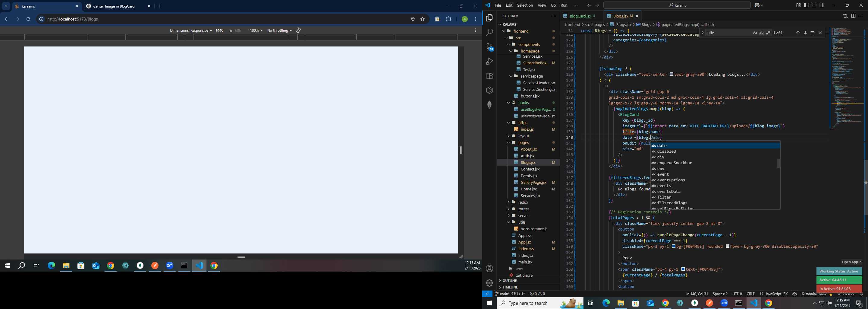Go to previous match in find widget
Screen dimensions: 868x309
[x=797, y=33]
